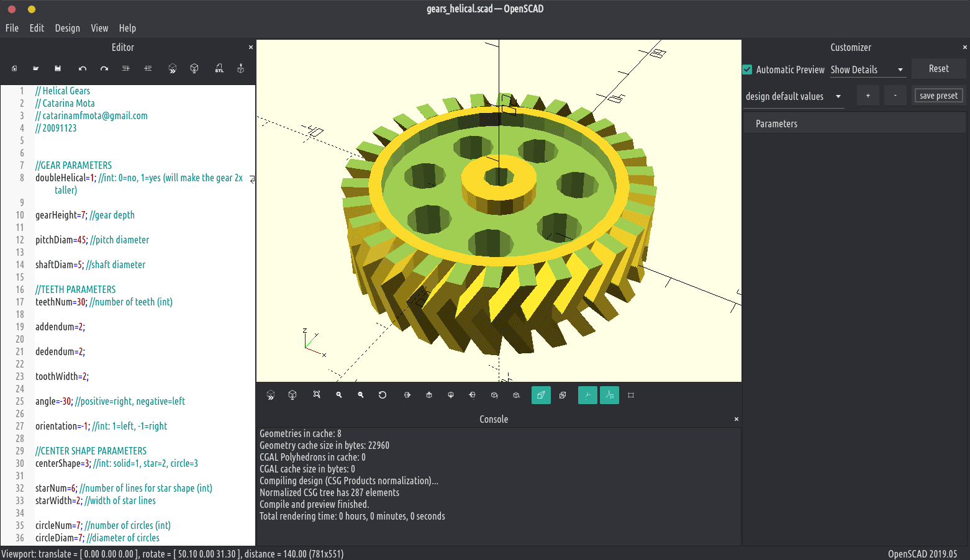Toggle axes display in the viewport

point(587,395)
